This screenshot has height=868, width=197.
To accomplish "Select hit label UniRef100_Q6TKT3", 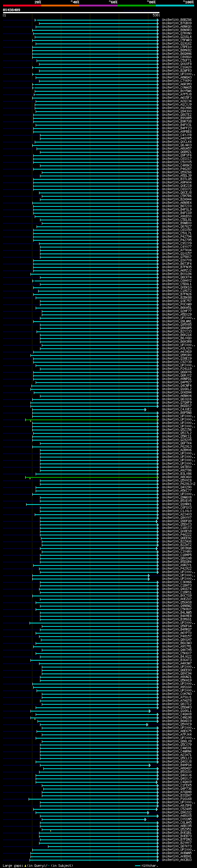I will (x=177, y=846).
